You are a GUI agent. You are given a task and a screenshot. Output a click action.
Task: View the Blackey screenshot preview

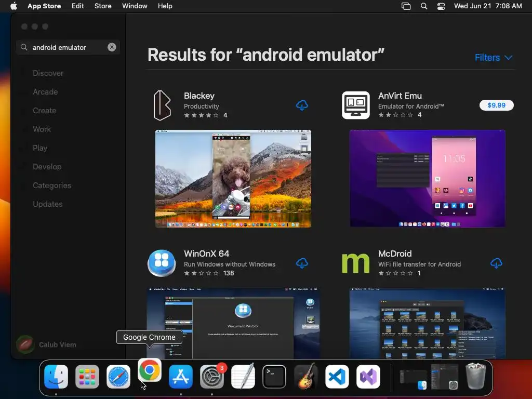(x=233, y=179)
